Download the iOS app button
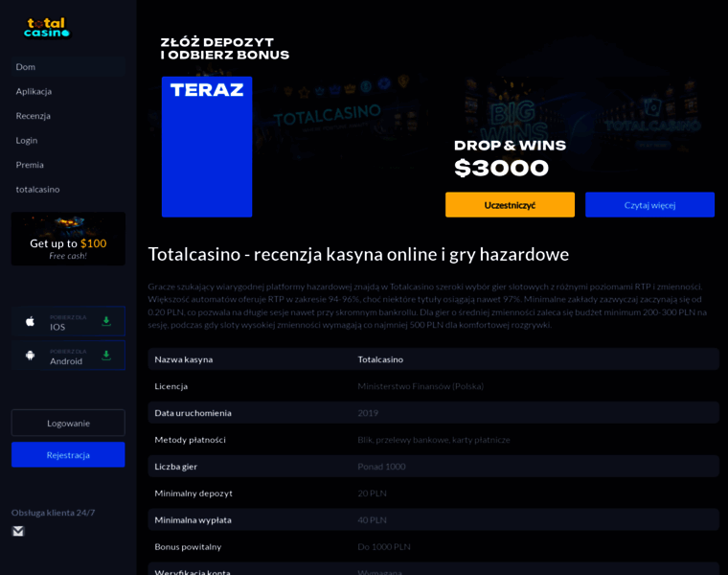Viewport: 728px width, 575px height. tap(68, 321)
